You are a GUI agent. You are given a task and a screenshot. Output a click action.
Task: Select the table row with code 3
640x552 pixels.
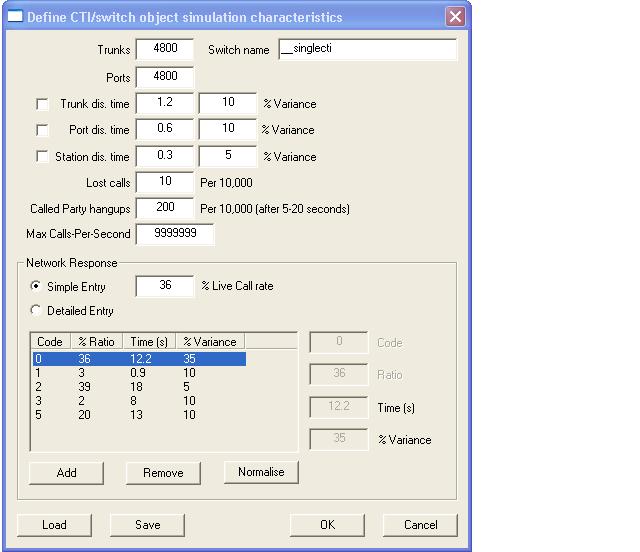(x=139, y=401)
